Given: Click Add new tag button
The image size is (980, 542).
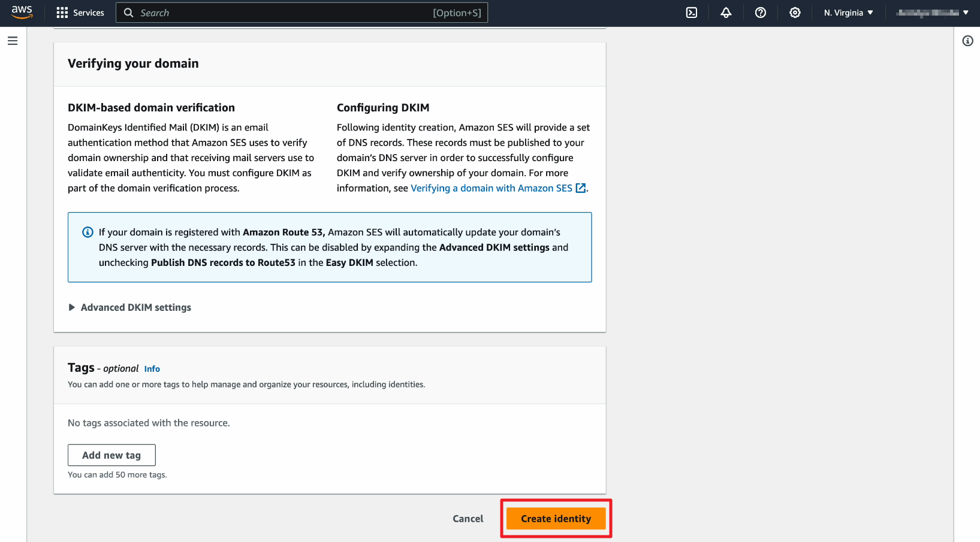Looking at the screenshot, I should tap(111, 455).
